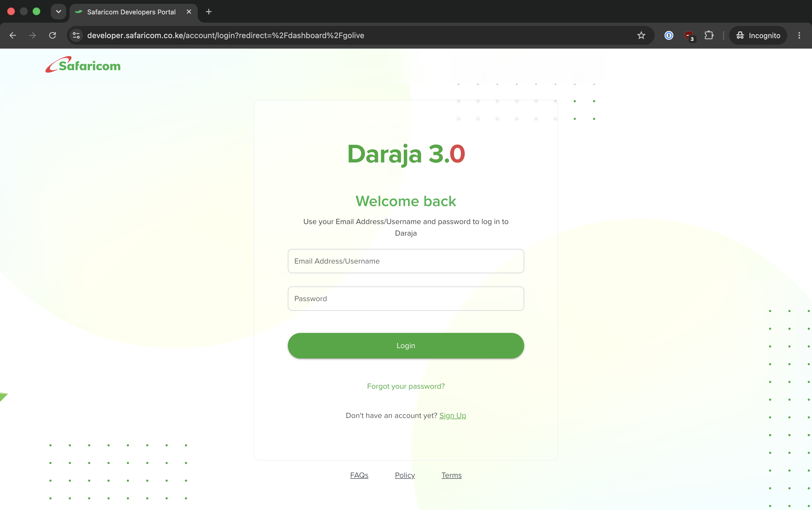This screenshot has height=510, width=812.
Task: Open a new tab with the plus button
Action: point(209,12)
